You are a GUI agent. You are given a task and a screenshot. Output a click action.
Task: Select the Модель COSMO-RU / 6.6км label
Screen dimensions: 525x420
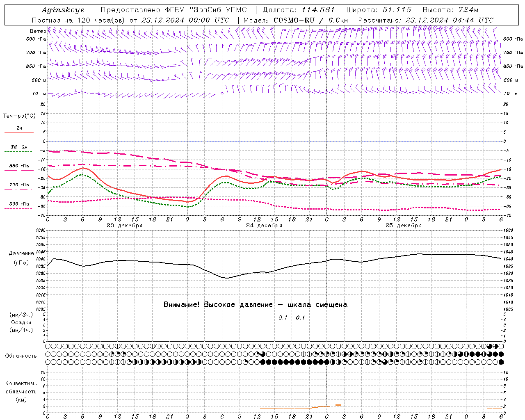click(296, 20)
